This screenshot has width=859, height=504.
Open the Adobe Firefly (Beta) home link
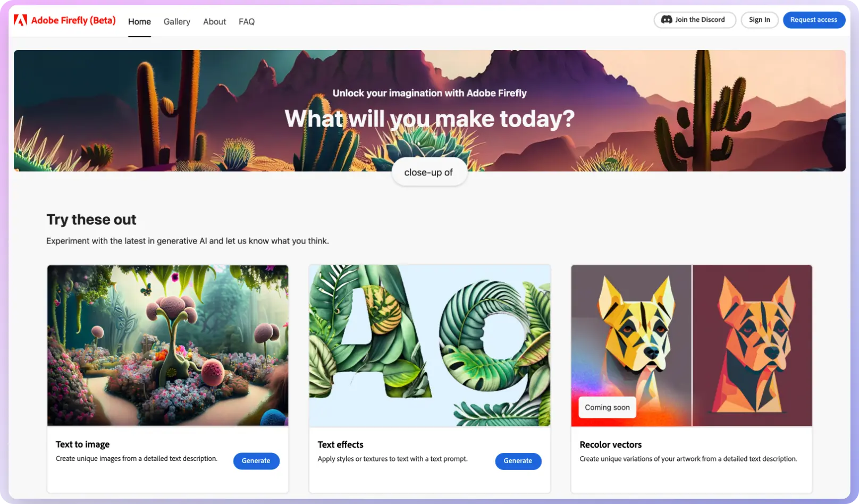click(73, 20)
